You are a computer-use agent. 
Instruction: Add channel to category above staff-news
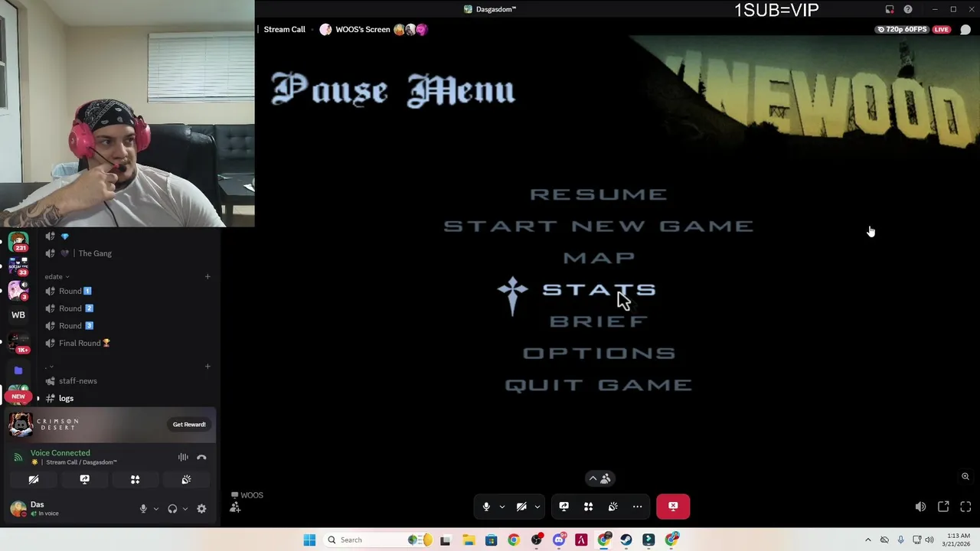point(207,366)
